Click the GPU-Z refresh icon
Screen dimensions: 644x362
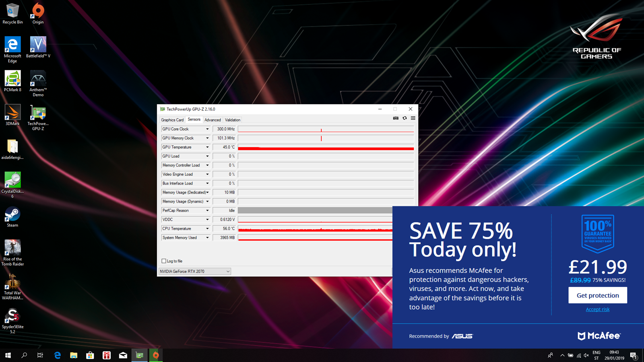pyautogui.click(x=405, y=118)
